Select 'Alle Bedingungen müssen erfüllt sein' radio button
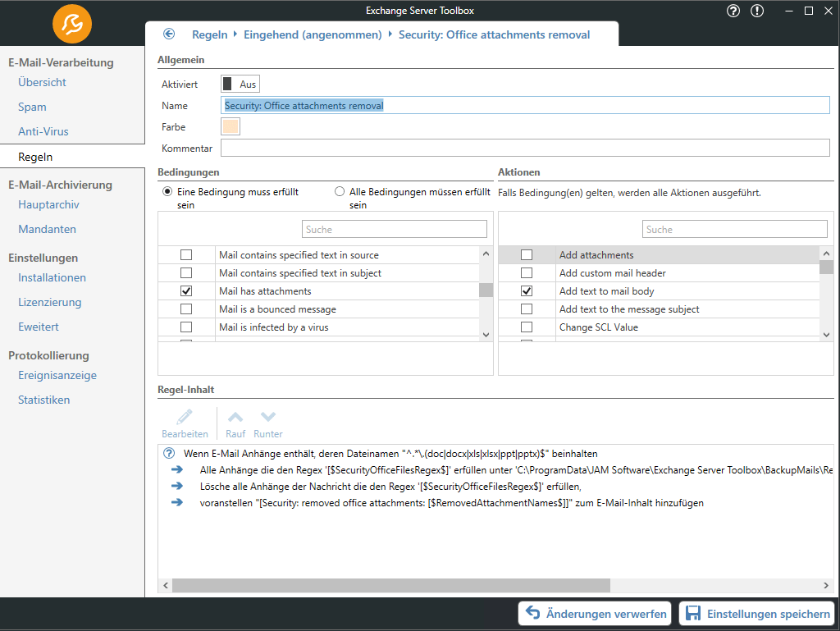The image size is (840, 631). click(x=340, y=192)
